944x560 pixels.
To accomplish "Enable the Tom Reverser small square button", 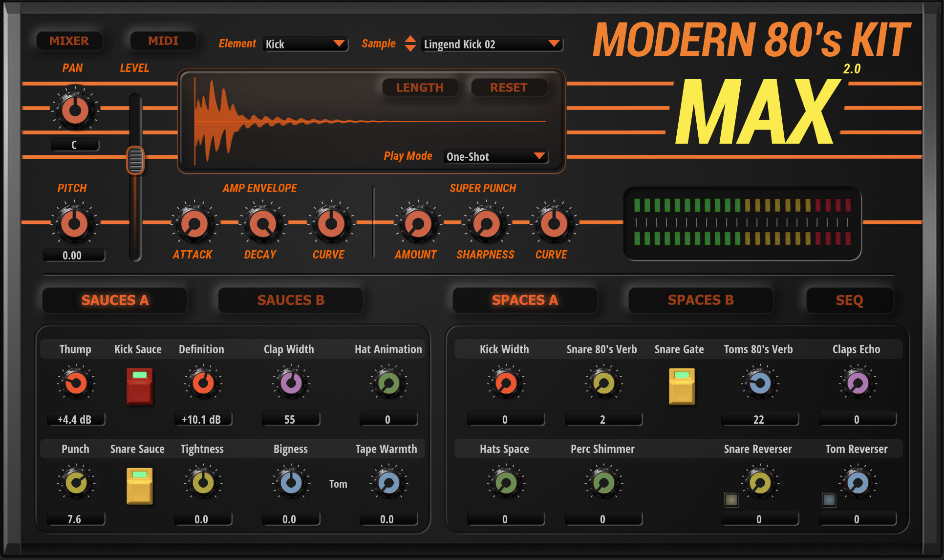I will tap(829, 500).
